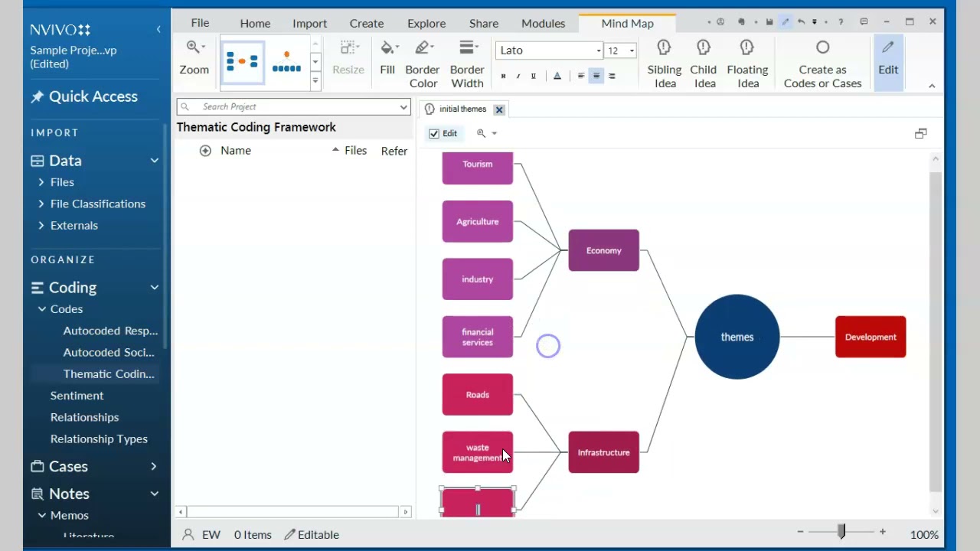Add a Child Idea from ribbon
This screenshot has height=551, width=980.
click(x=704, y=64)
